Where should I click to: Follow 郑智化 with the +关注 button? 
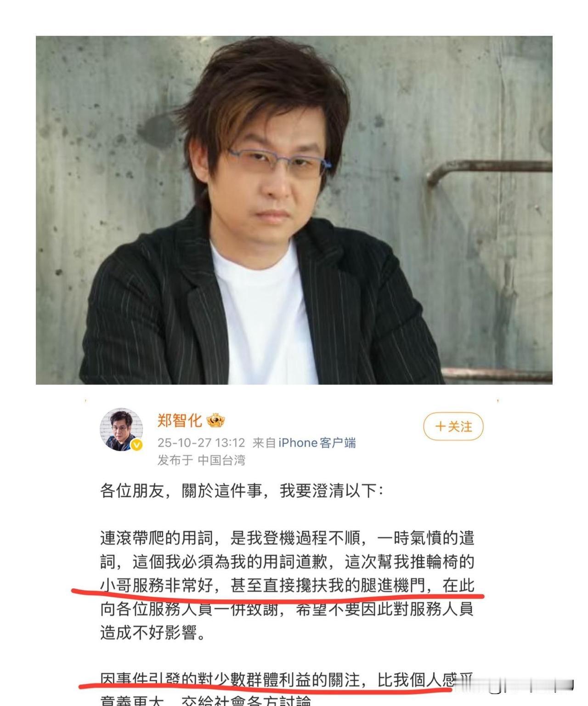[453, 427]
